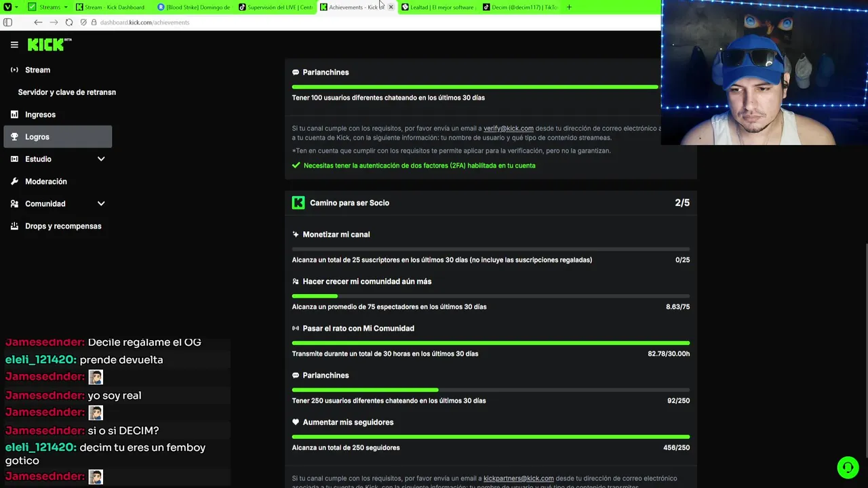The width and height of the screenshot is (868, 488).
Task: Click the 82.78/30.00h progress bar
Action: 491,343
